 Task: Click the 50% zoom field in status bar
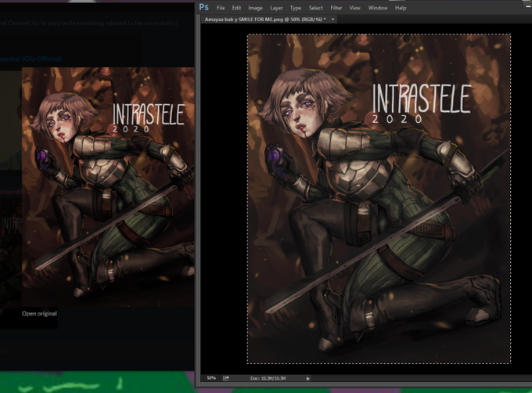point(211,378)
